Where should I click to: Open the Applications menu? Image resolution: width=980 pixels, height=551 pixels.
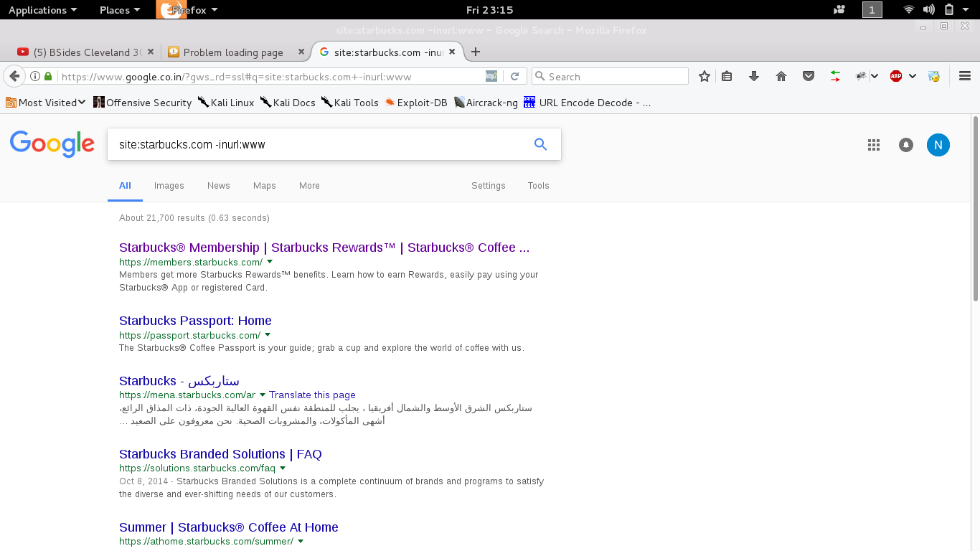click(42, 9)
